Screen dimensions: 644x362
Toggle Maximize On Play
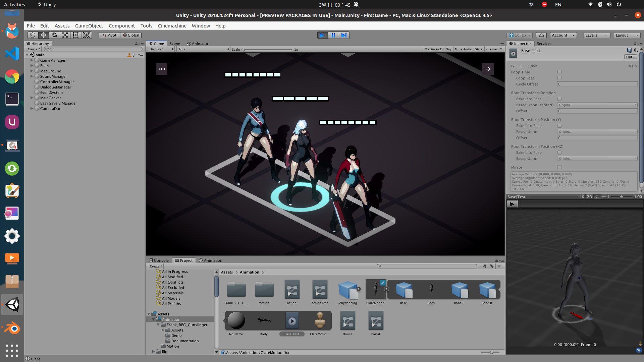[x=438, y=49]
